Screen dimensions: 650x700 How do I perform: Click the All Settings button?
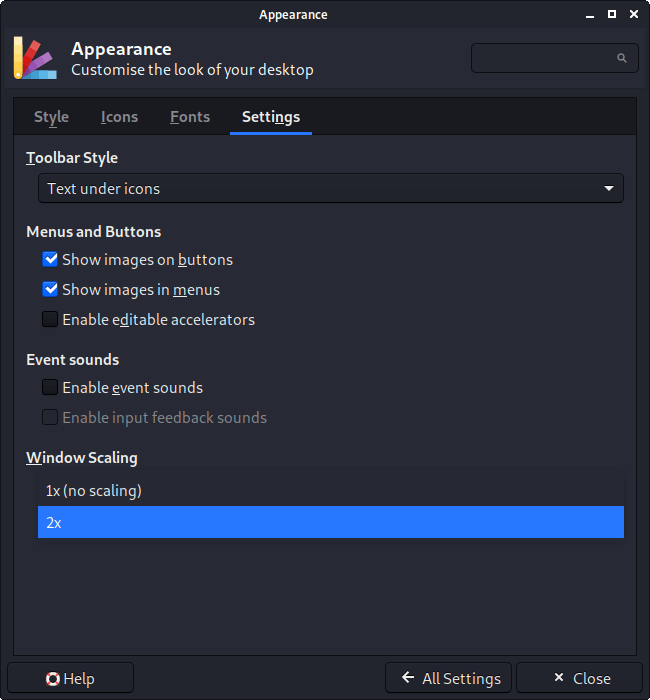[x=449, y=678]
